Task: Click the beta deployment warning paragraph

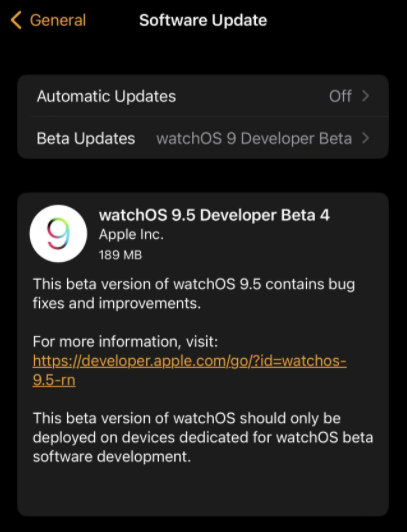Action: click(x=203, y=437)
